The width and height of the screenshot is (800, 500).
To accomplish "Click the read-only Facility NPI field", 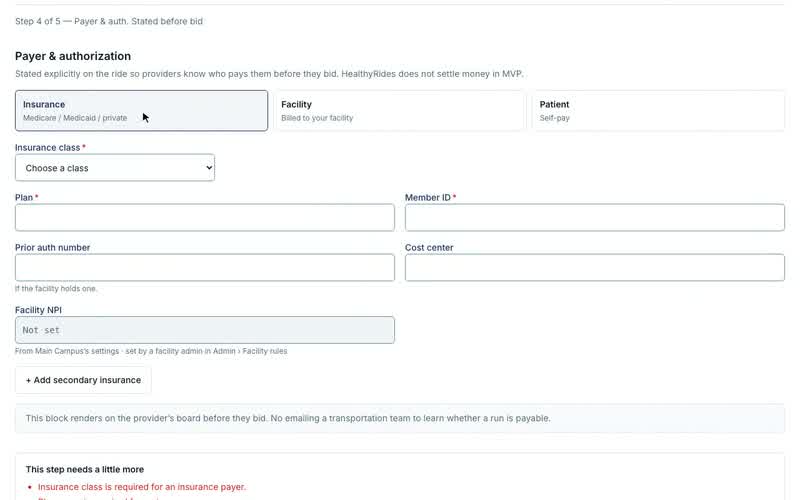I will [205, 330].
